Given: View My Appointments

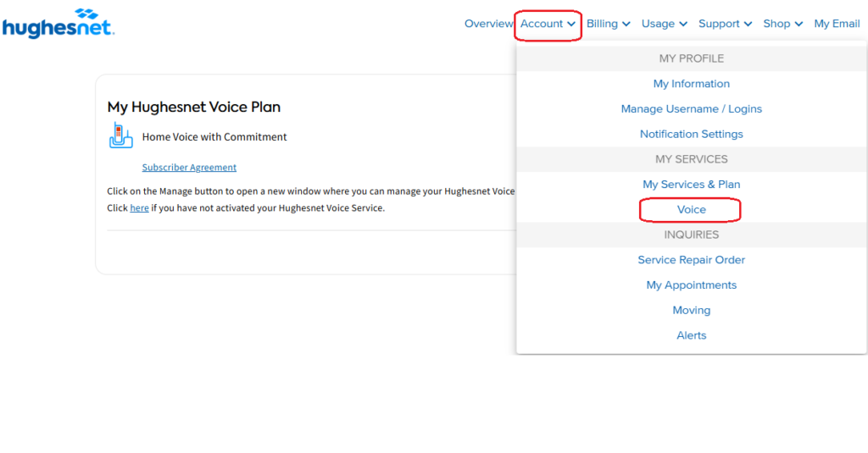Looking at the screenshot, I should coord(691,285).
